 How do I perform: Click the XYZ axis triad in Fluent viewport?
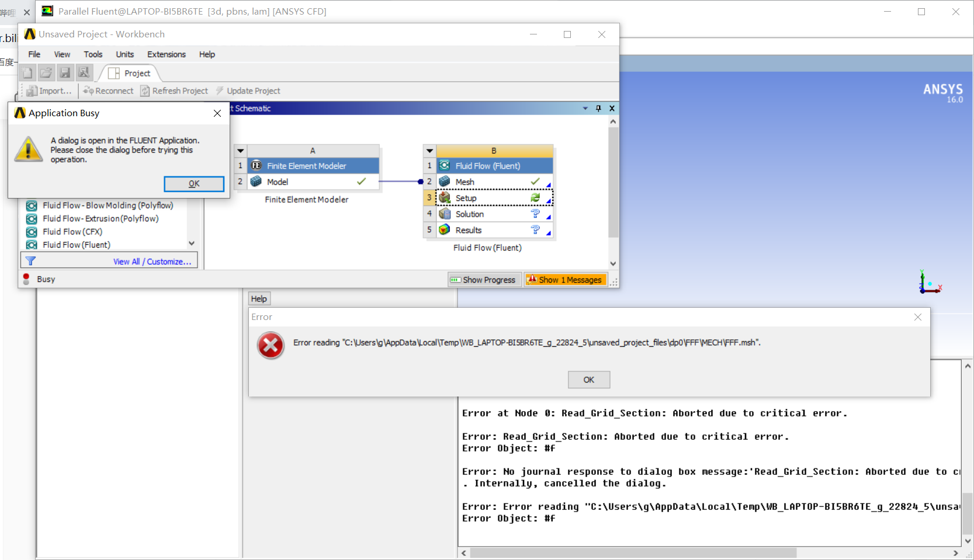click(x=929, y=282)
